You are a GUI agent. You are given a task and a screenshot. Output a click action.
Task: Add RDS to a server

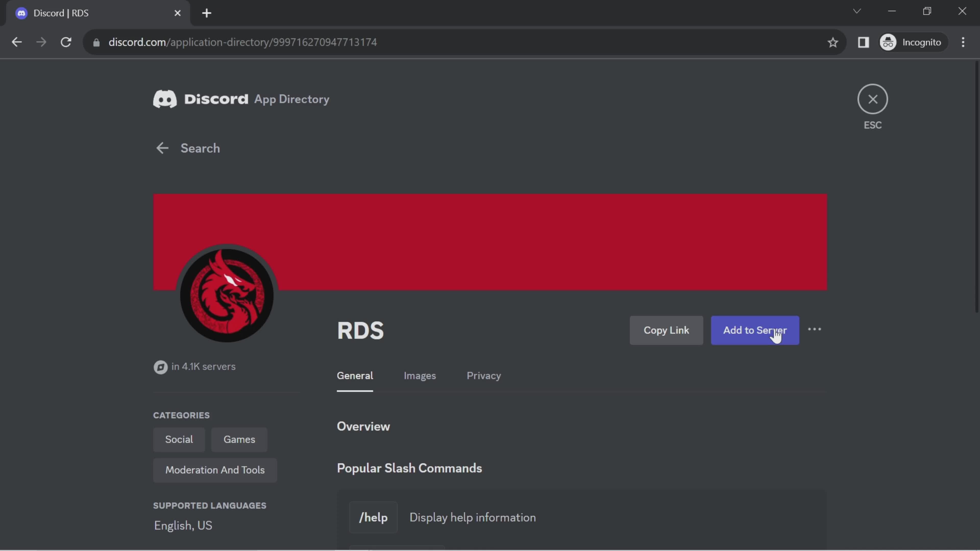click(755, 330)
